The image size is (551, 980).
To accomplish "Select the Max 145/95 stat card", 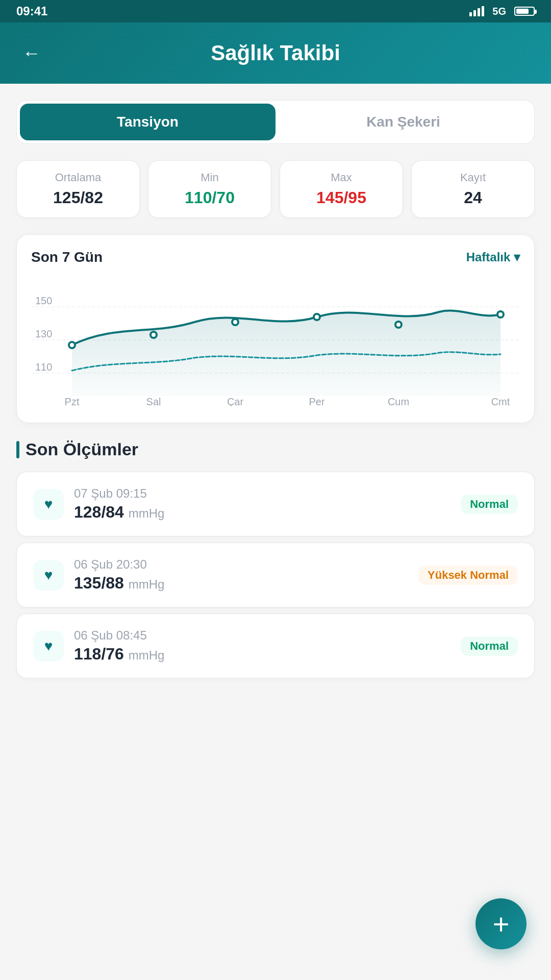I will click(x=341, y=189).
